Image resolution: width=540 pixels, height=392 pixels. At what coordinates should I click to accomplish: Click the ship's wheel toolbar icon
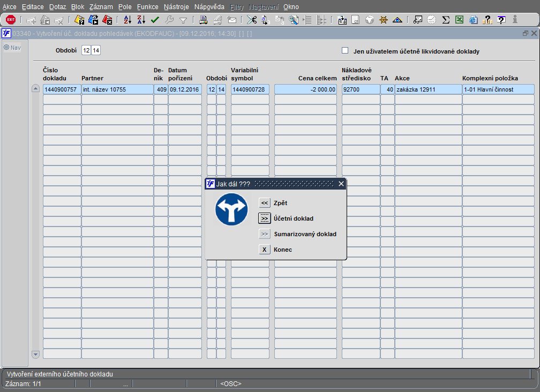coord(384,20)
